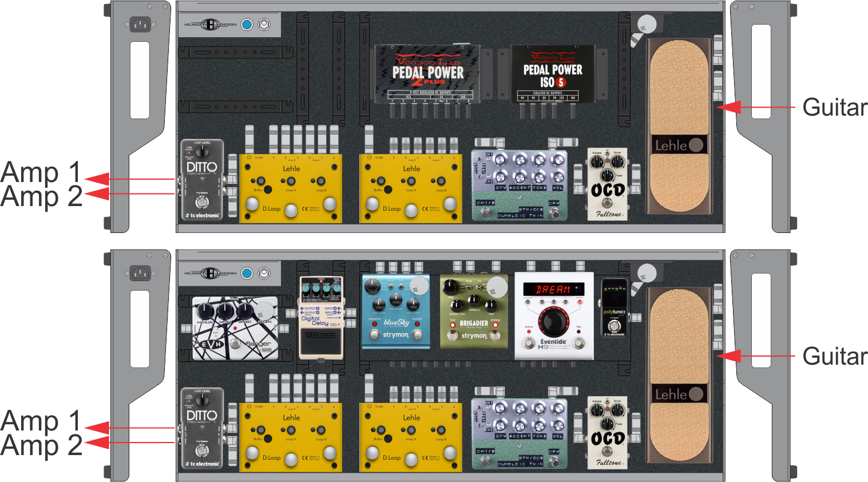This screenshot has width=868, height=482.
Task: Click the Helweg Design logo on the lower board
Action: point(210,273)
